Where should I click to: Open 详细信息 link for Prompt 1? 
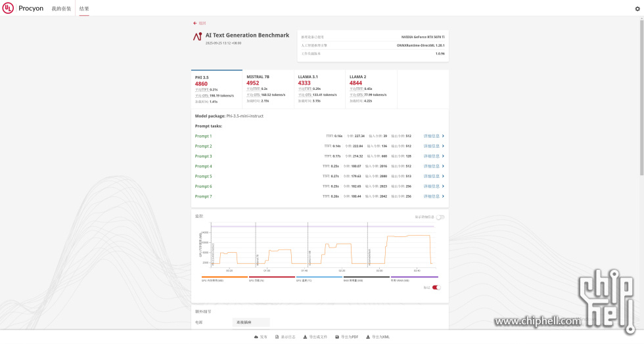point(431,136)
